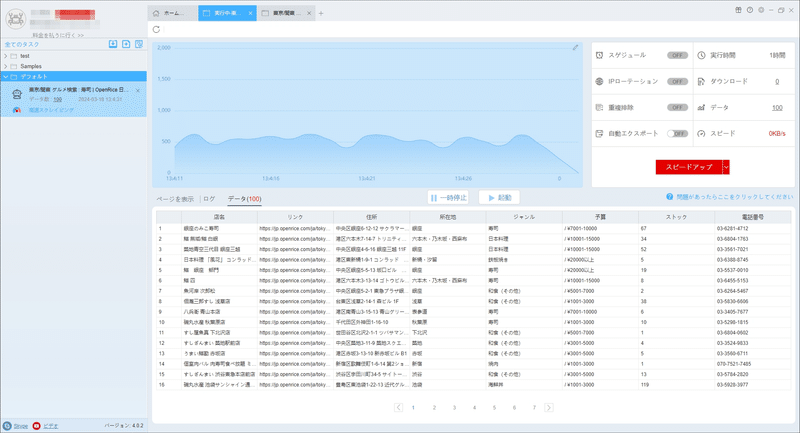Collapse the デフォルト folder
Screen dimensions: 800x433
click(6, 77)
